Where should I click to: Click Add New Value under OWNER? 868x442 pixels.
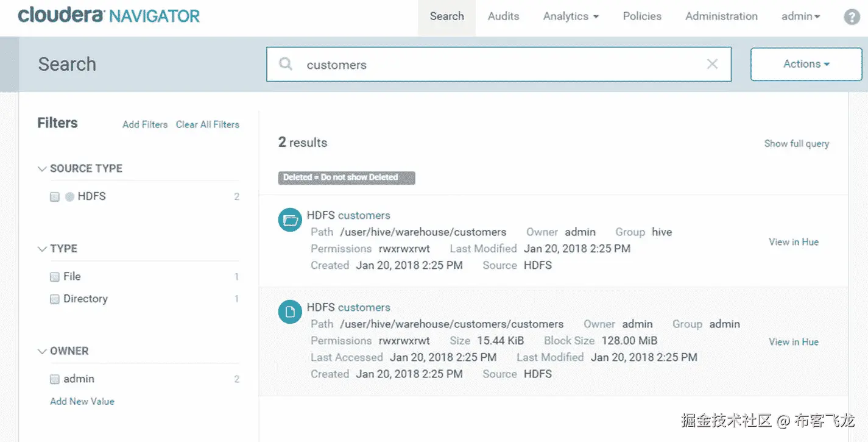(x=82, y=401)
